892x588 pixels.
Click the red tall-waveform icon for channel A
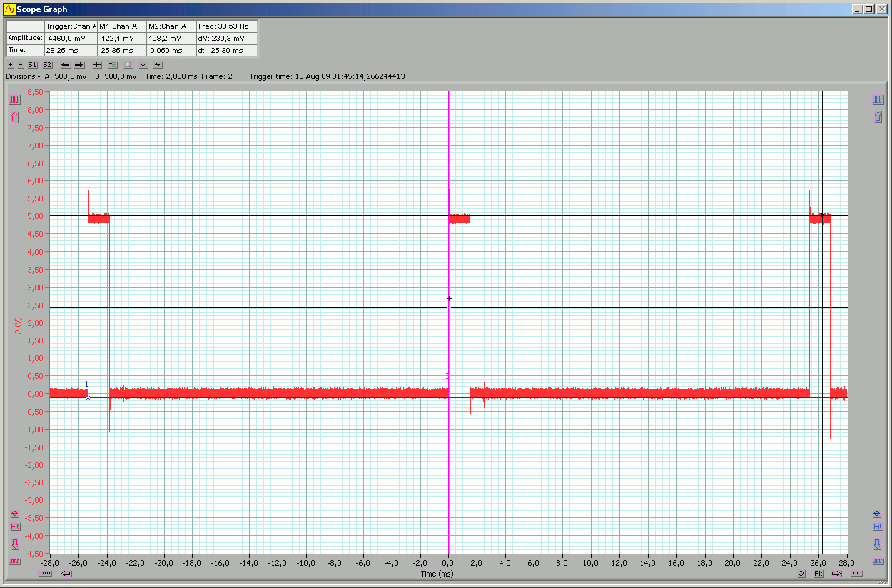click(x=15, y=100)
